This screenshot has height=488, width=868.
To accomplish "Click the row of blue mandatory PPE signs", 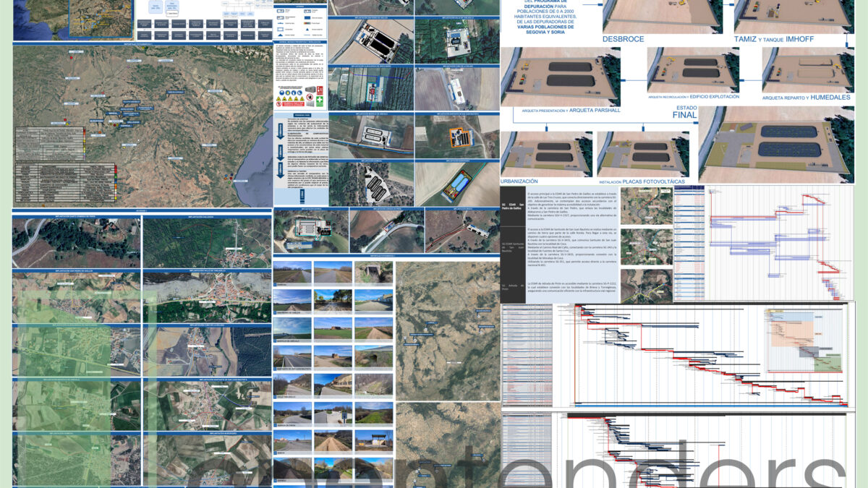I will (x=289, y=93).
